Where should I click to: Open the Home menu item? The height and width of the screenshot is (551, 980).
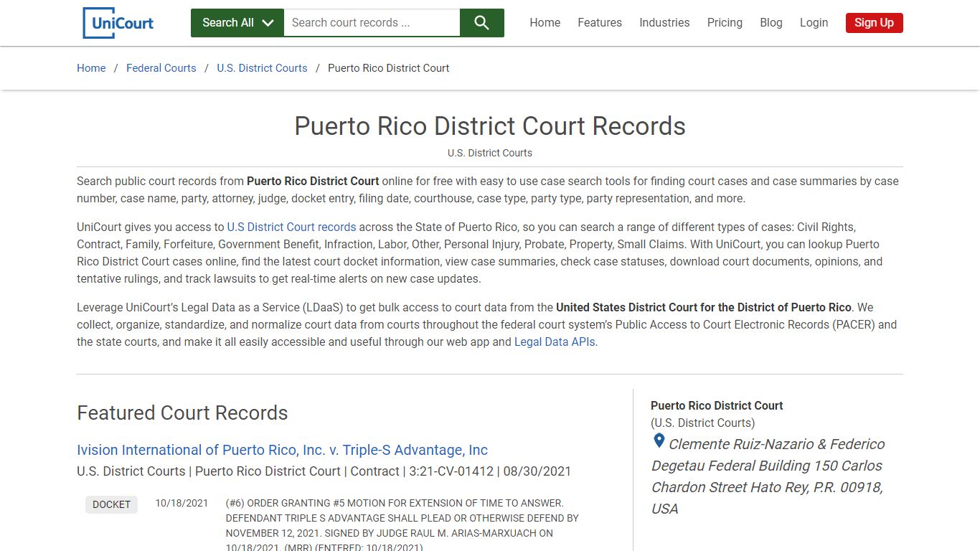(545, 23)
